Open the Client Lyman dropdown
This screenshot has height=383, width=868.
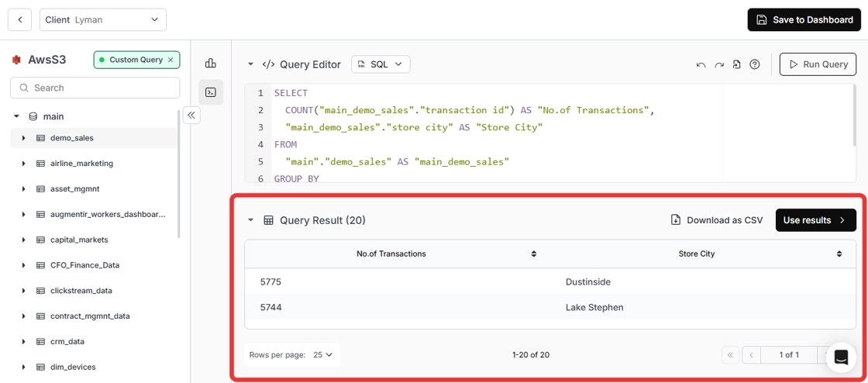point(103,20)
